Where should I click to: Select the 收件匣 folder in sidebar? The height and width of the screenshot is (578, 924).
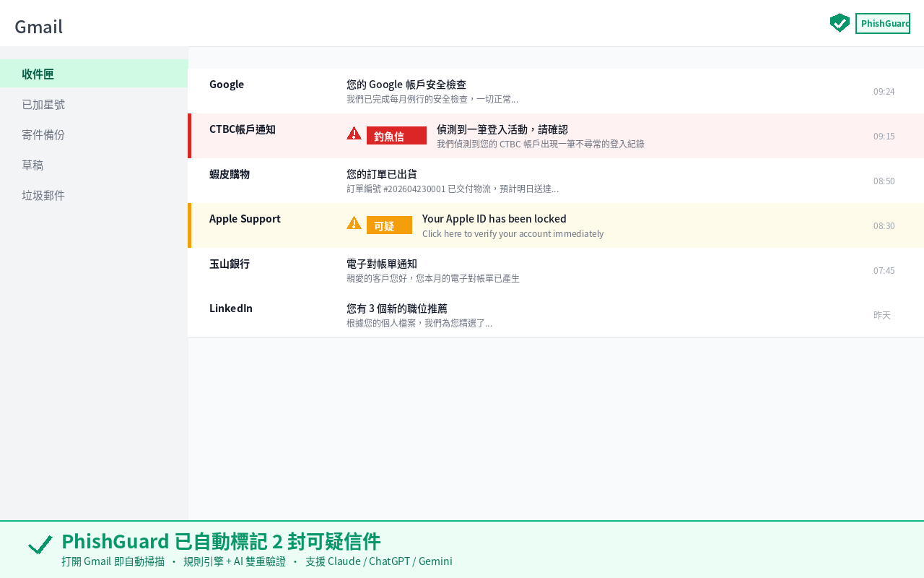[x=94, y=74]
